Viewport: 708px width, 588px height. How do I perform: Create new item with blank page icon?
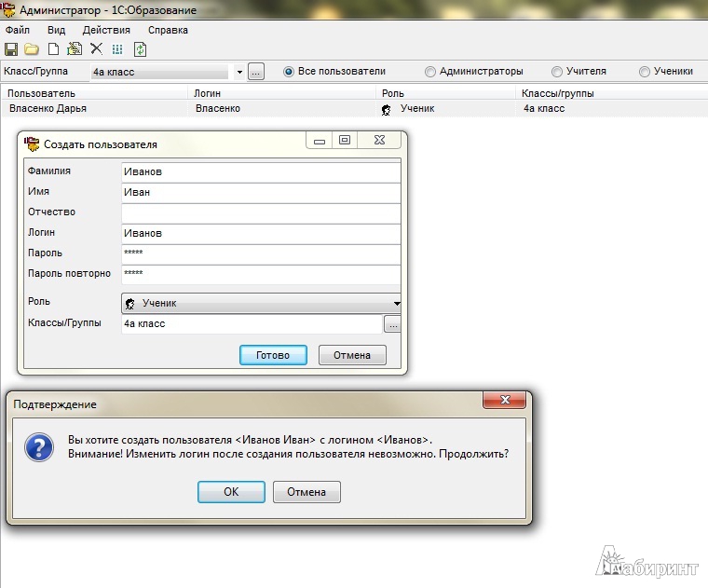pos(53,48)
